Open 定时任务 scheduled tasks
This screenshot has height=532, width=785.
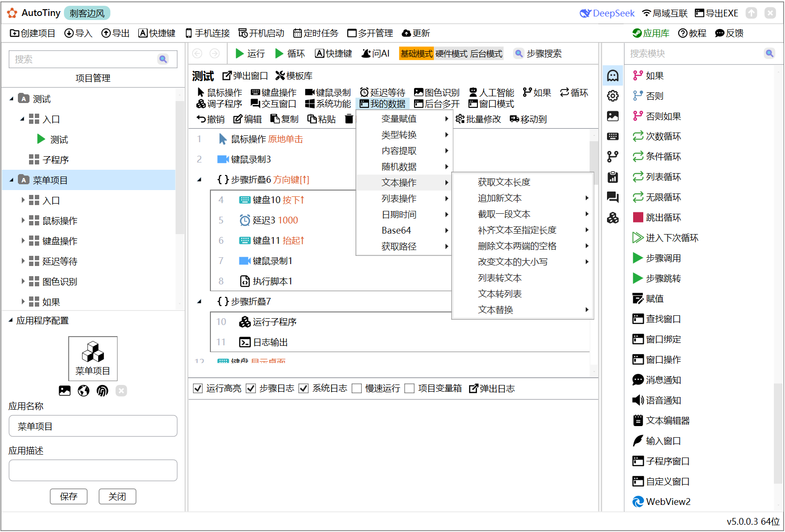[316, 33]
